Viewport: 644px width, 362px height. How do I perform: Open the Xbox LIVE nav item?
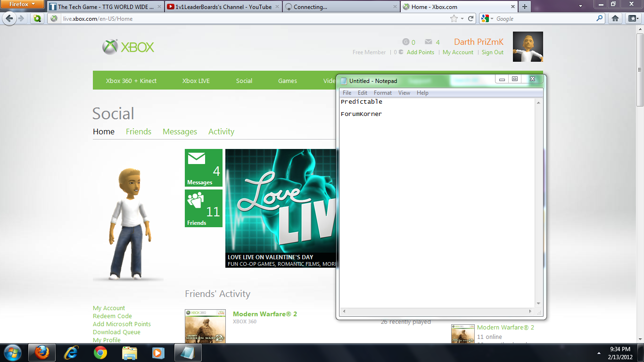tap(196, 81)
